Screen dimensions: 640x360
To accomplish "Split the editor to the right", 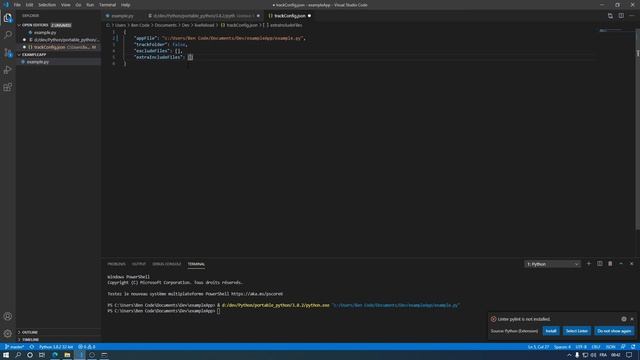I will 621,16.
